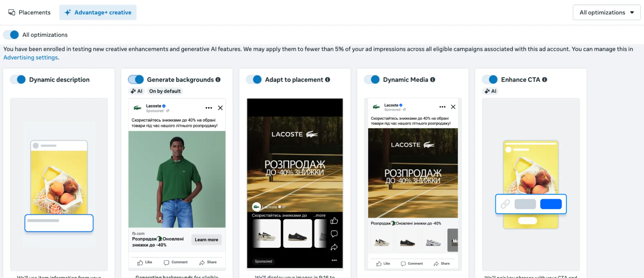Click info icon beside Enhance CTA
The image size is (644, 278).
tap(544, 79)
